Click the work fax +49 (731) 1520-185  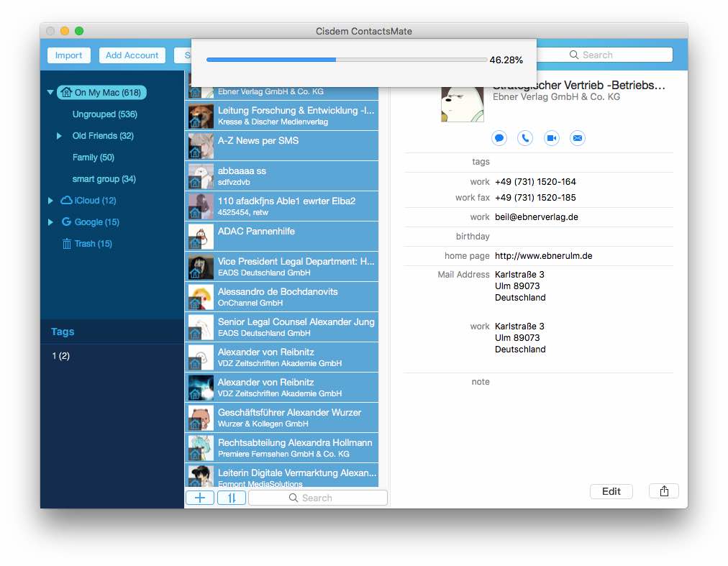pos(535,197)
